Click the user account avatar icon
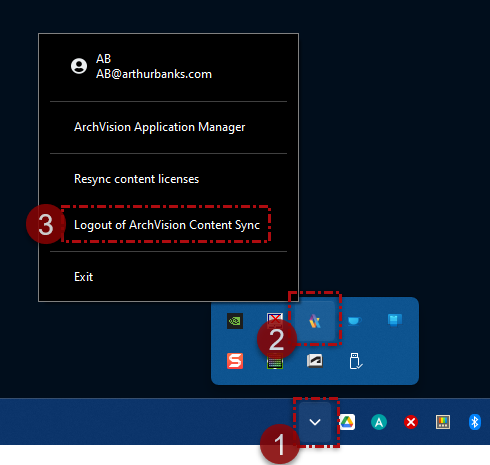This screenshot has width=490, height=465. pos(79,66)
